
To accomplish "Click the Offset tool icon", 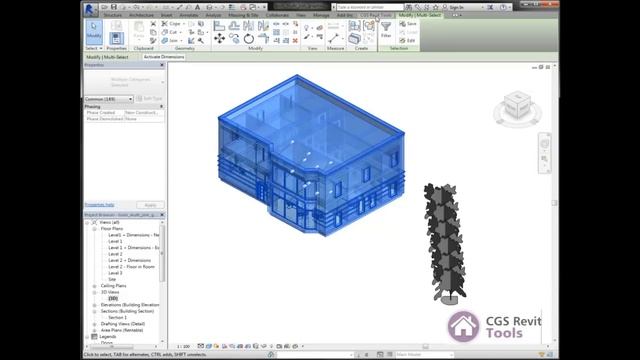I will pos(234,26).
